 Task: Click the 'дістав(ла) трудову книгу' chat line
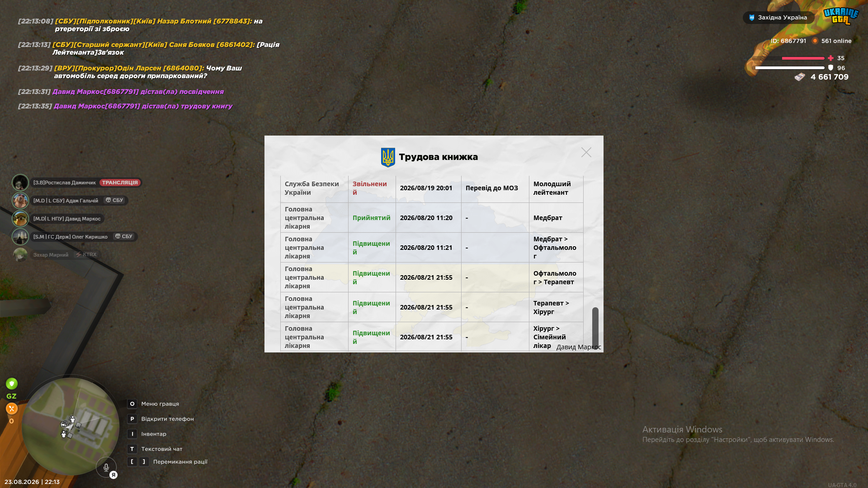coord(125,106)
